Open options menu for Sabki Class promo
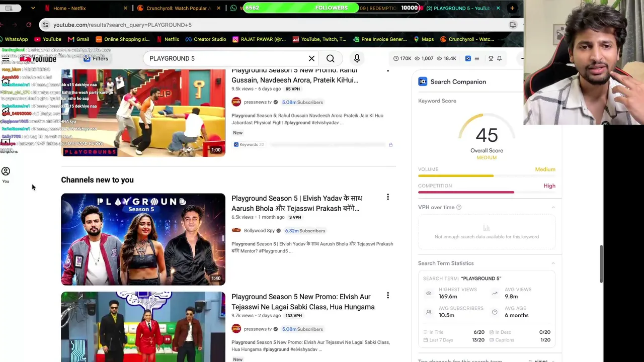Screen dimensions: 644x362 (387, 296)
